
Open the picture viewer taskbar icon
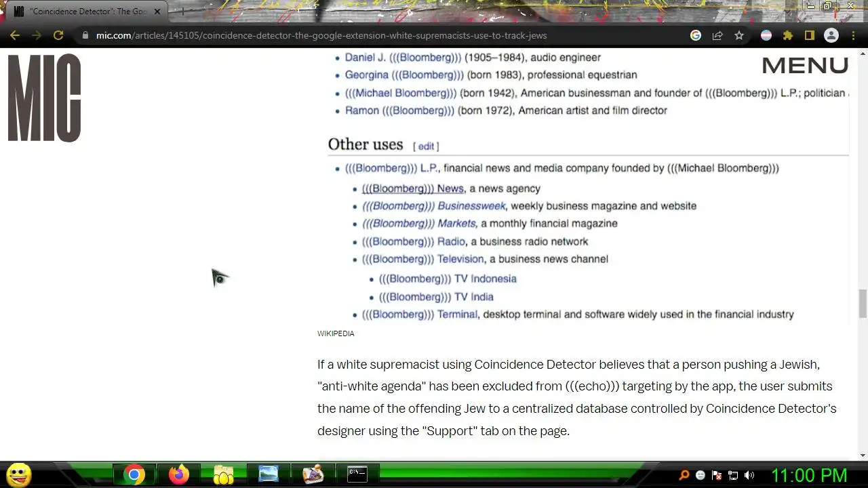click(269, 474)
